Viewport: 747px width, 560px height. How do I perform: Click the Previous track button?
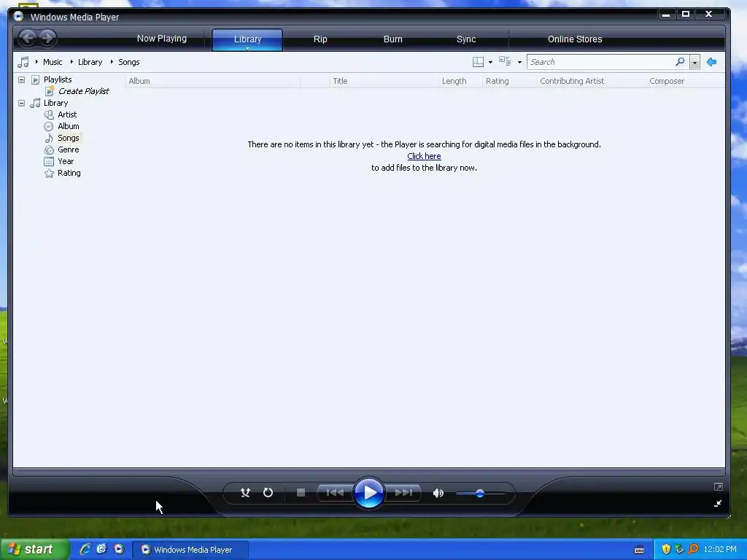(335, 492)
